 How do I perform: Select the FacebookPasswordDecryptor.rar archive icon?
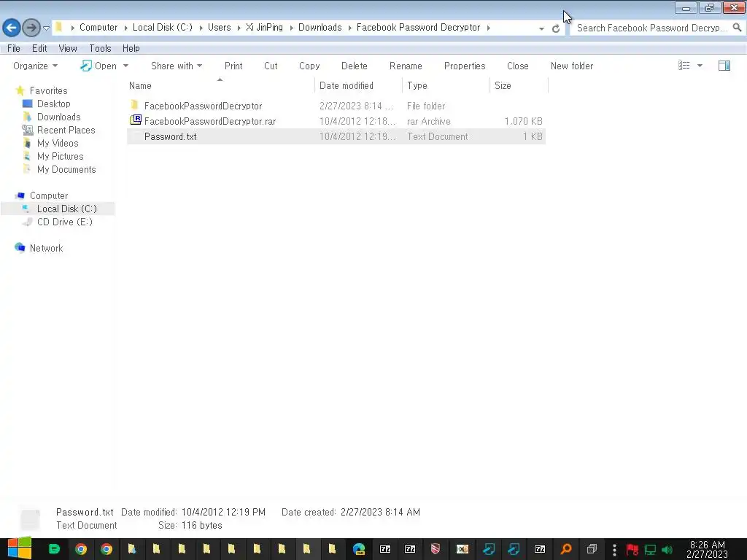click(135, 120)
